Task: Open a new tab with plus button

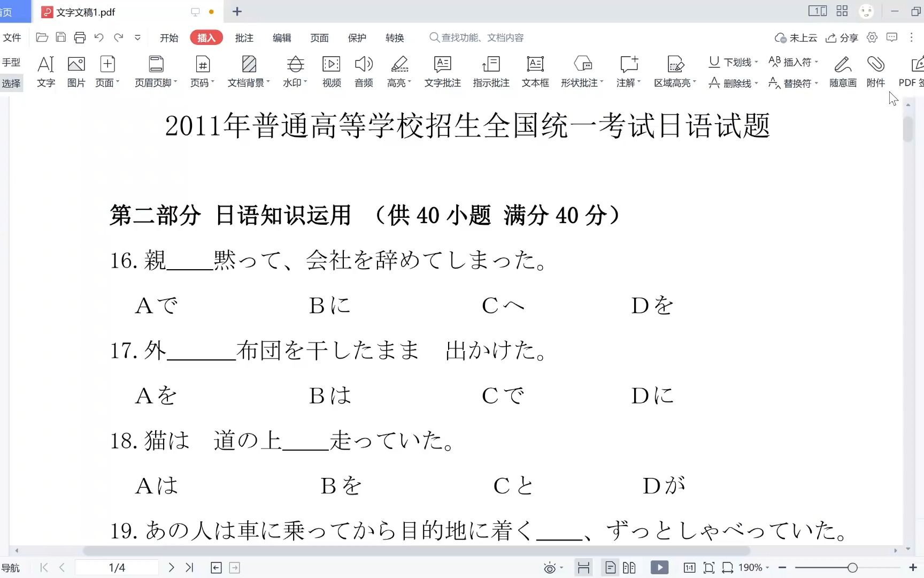Action: pyautogui.click(x=237, y=11)
